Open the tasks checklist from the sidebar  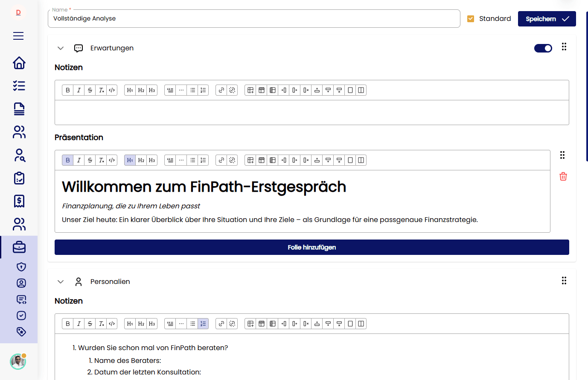19,86
